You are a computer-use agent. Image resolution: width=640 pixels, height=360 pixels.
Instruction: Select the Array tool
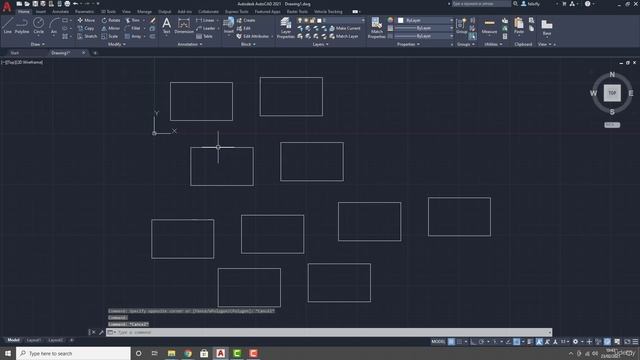click(x=133, y=36)
